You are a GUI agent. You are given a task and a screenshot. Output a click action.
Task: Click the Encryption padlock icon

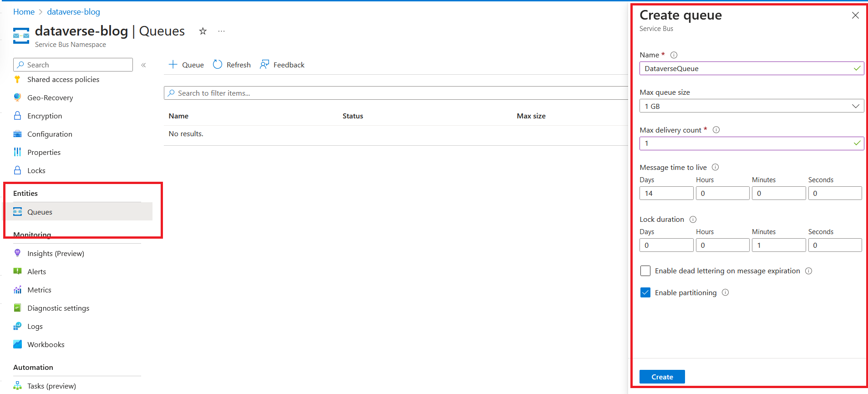click(17, 116)
